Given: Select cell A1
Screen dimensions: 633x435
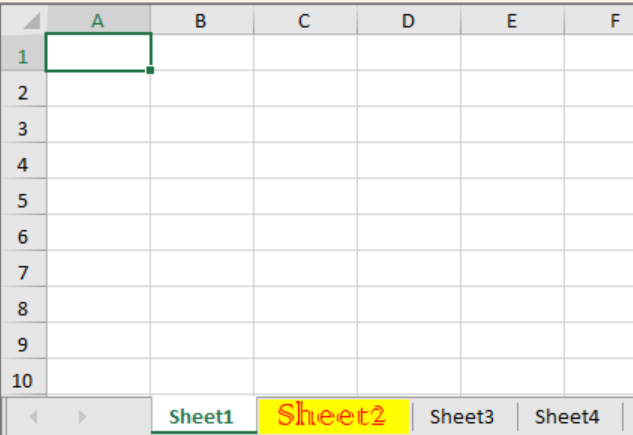Looking at the screenshot, I should (x=98, y=52).
